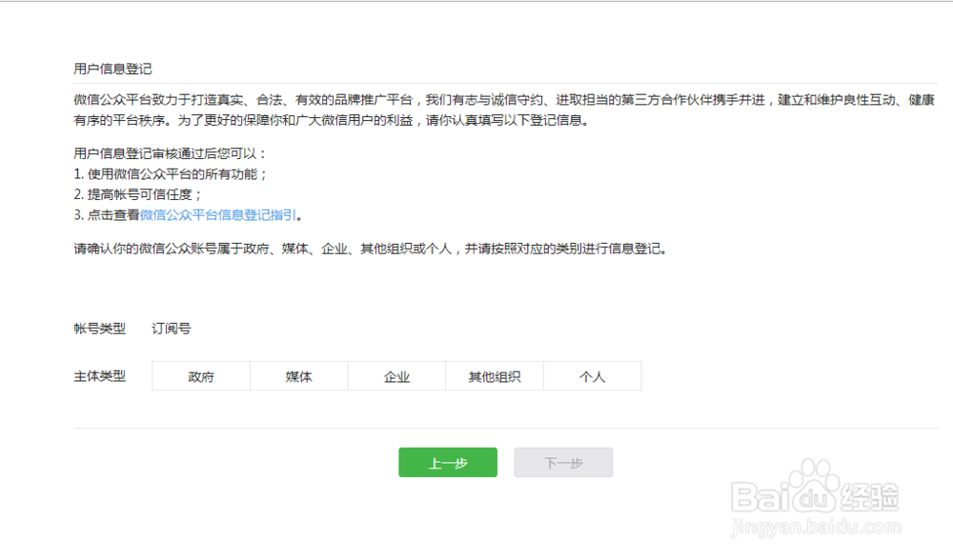Select 企业 as the subject type
The width and height of the screenshot is (953, 560).
click(396, 376)
